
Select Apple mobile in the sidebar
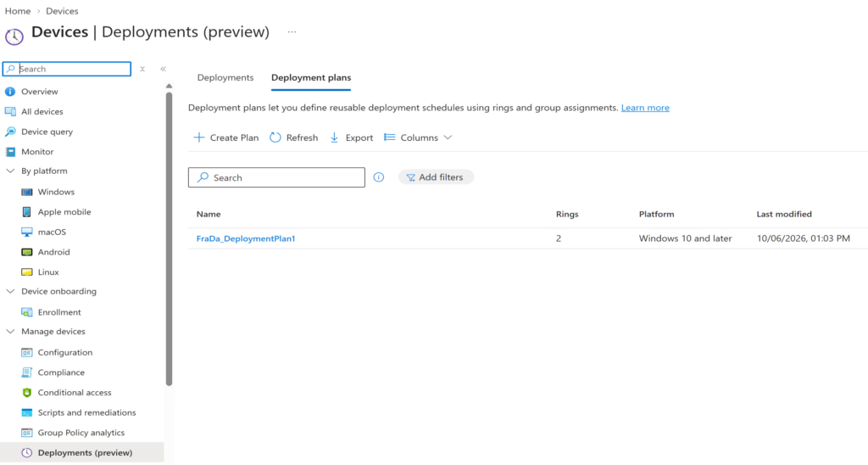pyautogui.click(x=64, y=212)
